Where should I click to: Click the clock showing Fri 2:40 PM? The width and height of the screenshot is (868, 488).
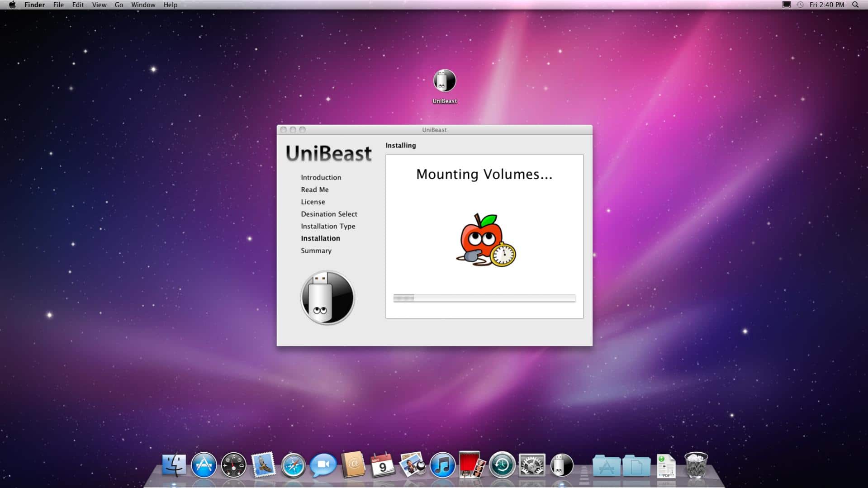pos(827,5)
